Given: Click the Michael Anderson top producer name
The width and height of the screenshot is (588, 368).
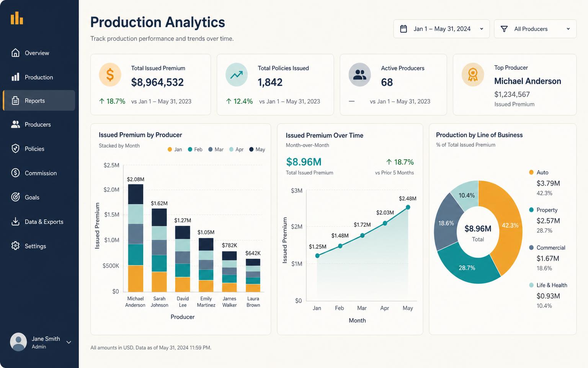Looking at the screenshot, I should coord(528,81).
